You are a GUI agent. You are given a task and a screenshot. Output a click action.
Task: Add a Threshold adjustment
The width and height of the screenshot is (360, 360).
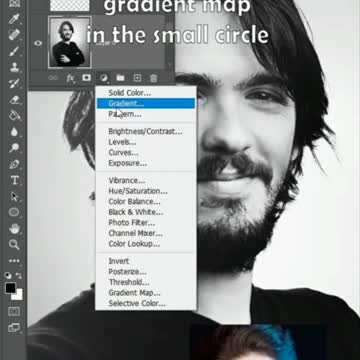[x=129, y=282]
